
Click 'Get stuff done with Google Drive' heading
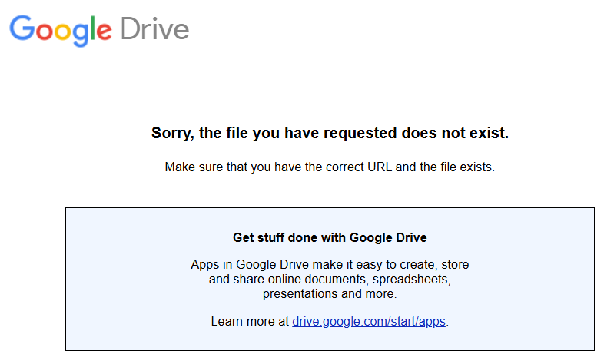click(330, 237)
